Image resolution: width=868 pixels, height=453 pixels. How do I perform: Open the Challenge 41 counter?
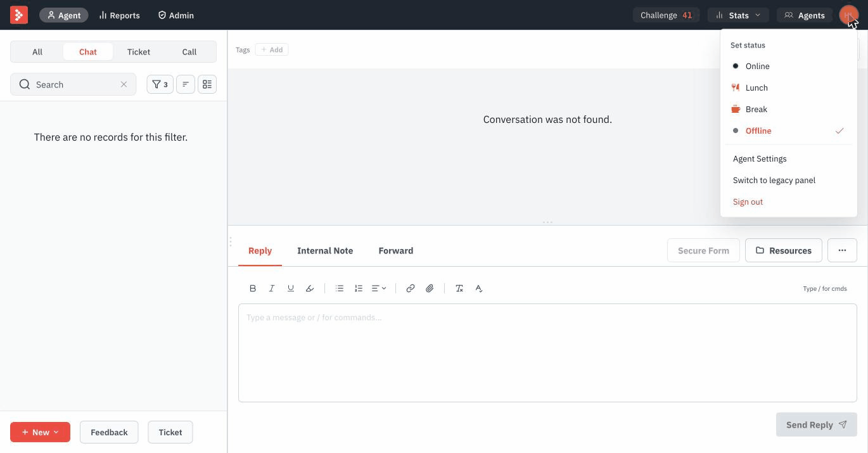click(666, 15)
